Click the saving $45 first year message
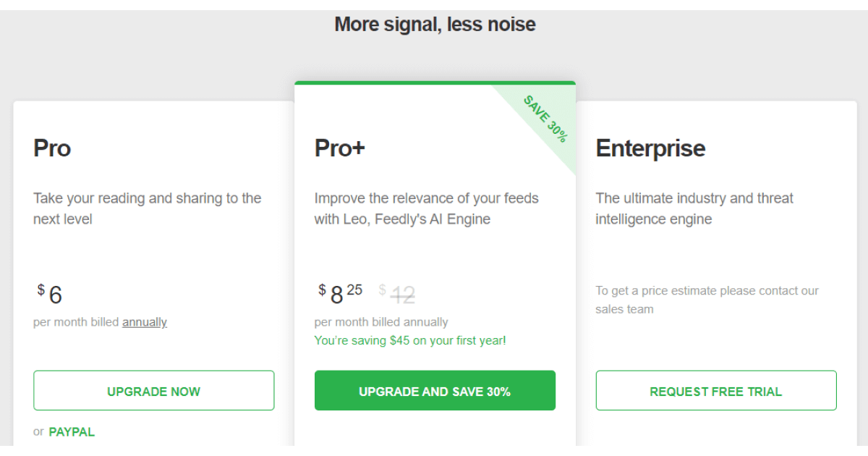This screenshot has width=868, height=456. pos(410,340)
